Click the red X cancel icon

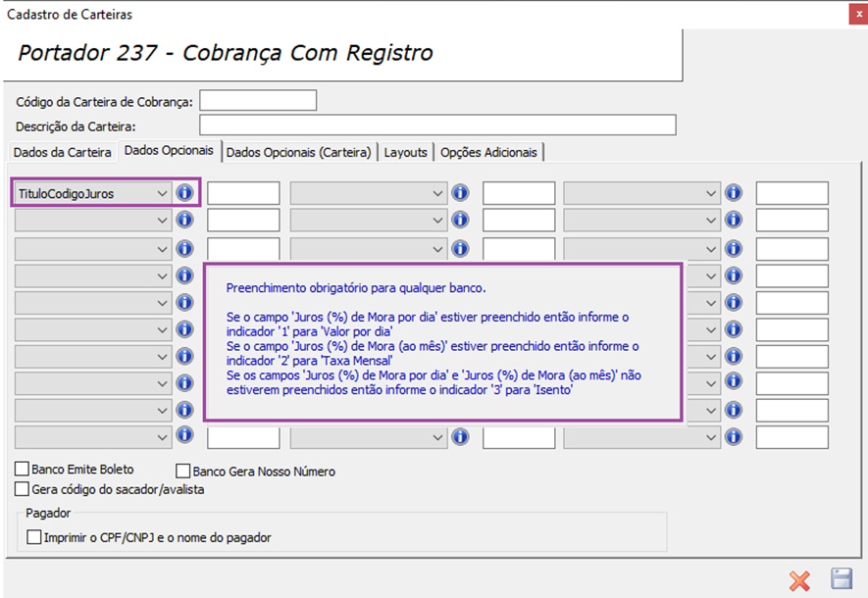(800, 581)
